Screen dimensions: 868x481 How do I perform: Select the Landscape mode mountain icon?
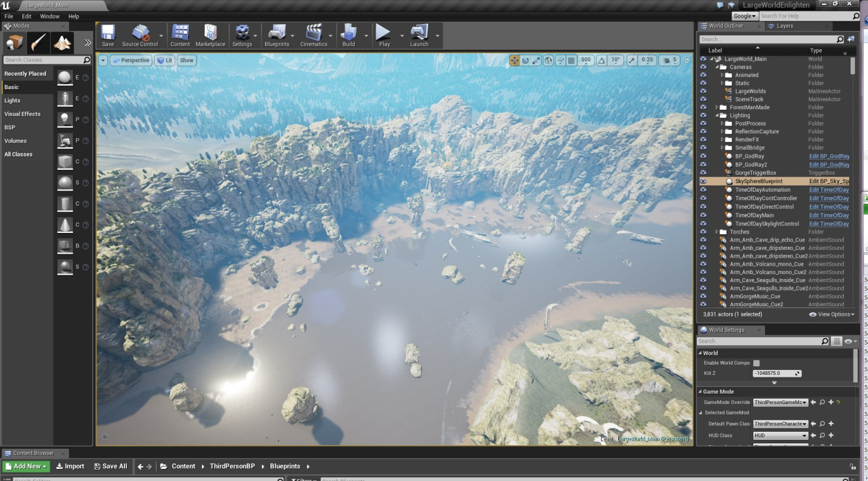(62, 42)
